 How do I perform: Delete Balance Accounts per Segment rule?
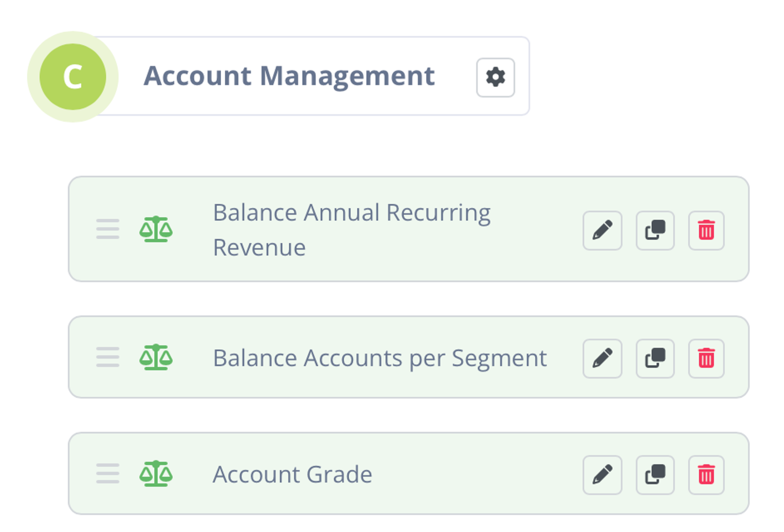click(706, 358)
